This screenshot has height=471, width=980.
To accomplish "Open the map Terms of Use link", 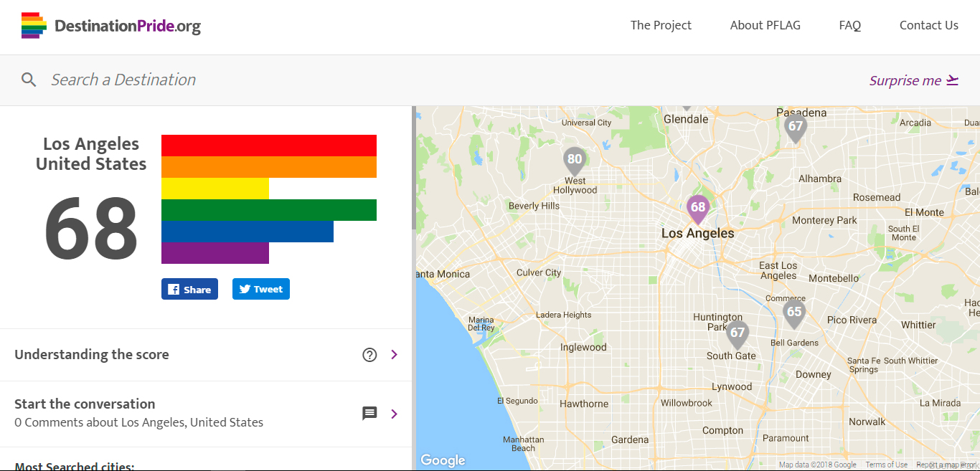I will coord(887,465).
